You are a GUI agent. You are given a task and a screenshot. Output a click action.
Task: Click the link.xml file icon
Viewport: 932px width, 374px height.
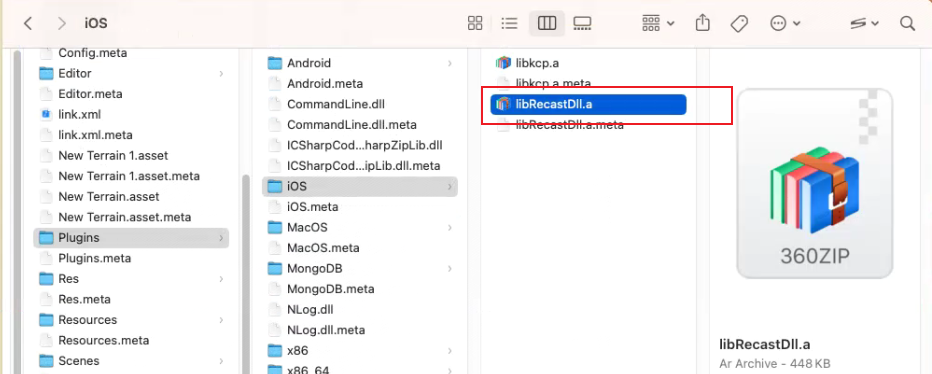46,114
